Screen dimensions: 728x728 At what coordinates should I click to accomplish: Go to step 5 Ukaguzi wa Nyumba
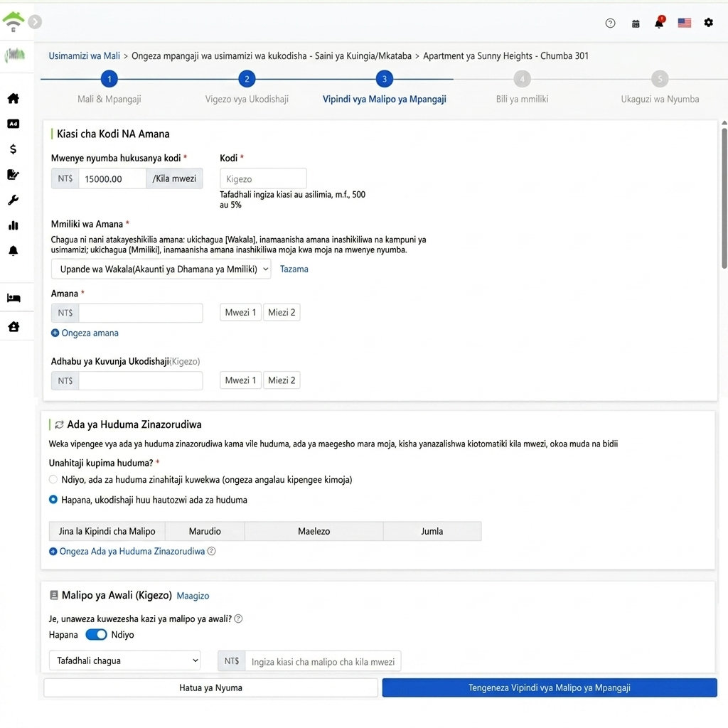click(660, 79)
